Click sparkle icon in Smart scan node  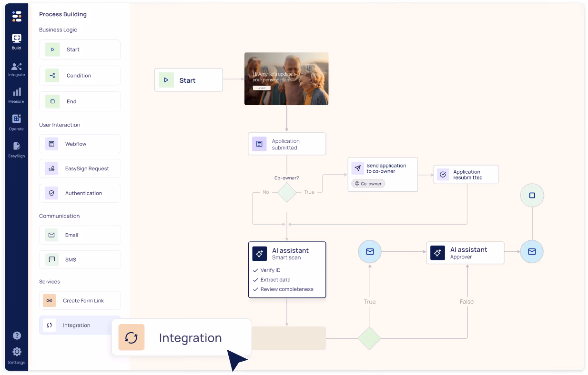(x=260, y=254)
